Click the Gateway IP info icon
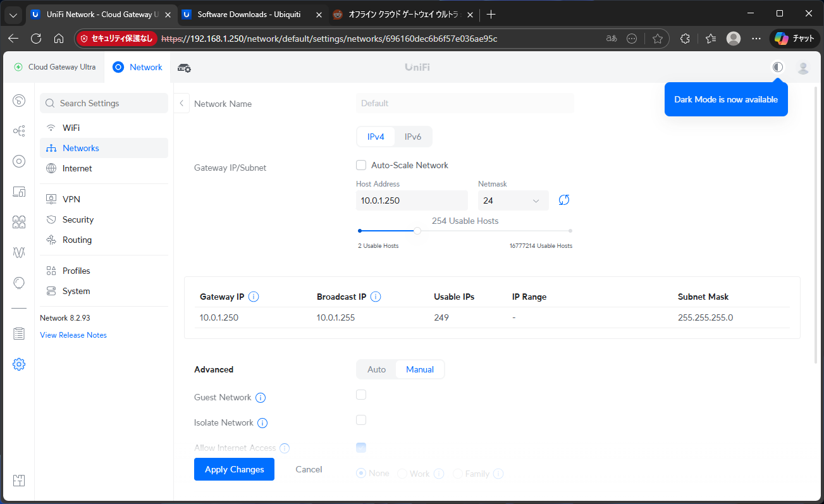The width and height of the screenshot is (824, 504). pos(254,297)
